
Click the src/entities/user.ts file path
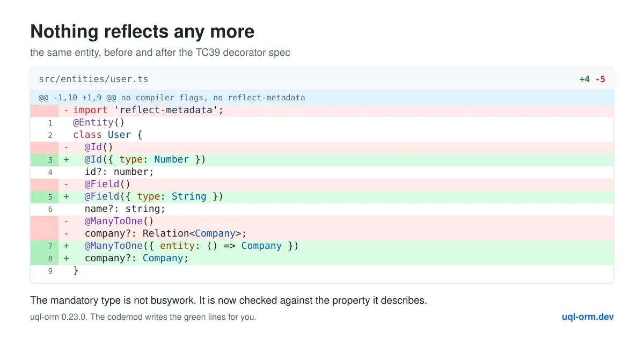pos(93,79)
